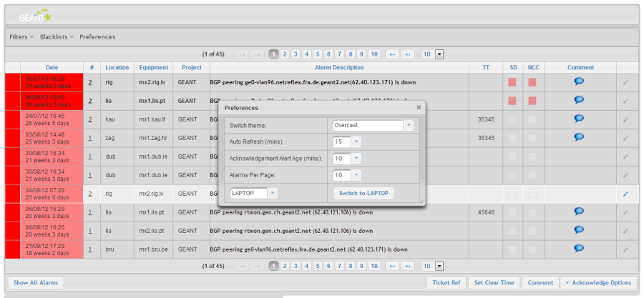
Task: Open comment bubble for mx2.lis.pt rtmon alarm
Action: (579, 229)
